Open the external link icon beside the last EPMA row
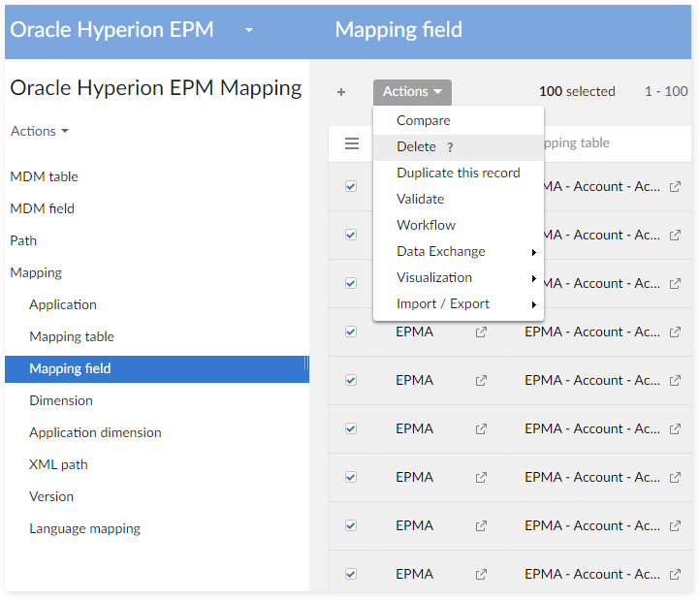The width and height of the screenshot is (700, 600). click(x=481, y=574)
